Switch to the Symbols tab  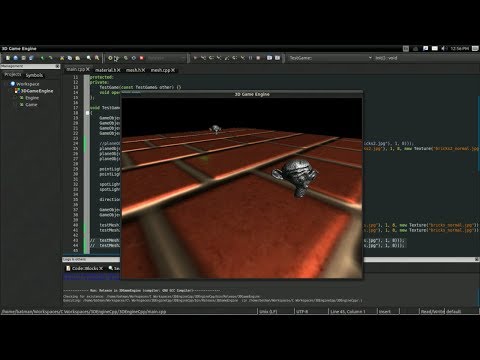[34, 75]
